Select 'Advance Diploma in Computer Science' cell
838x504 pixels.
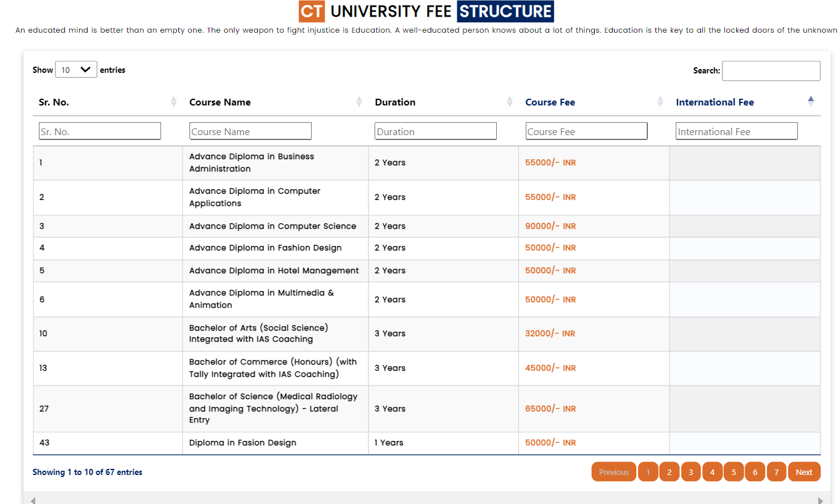pos(275,226)
